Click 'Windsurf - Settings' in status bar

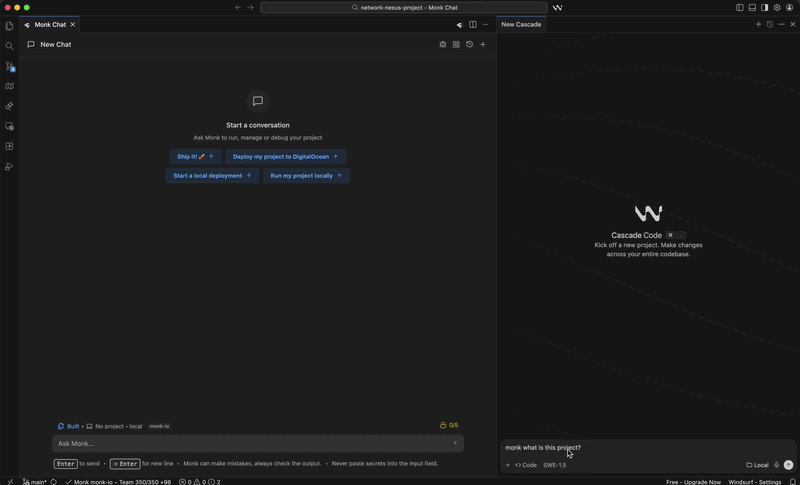[755, 482]
